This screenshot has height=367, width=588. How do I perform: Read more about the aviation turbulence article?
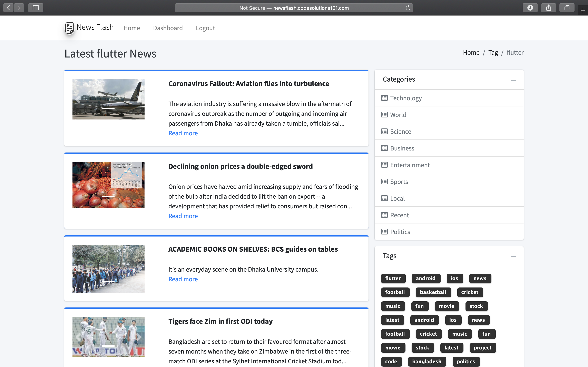click(x=183, y=133)
